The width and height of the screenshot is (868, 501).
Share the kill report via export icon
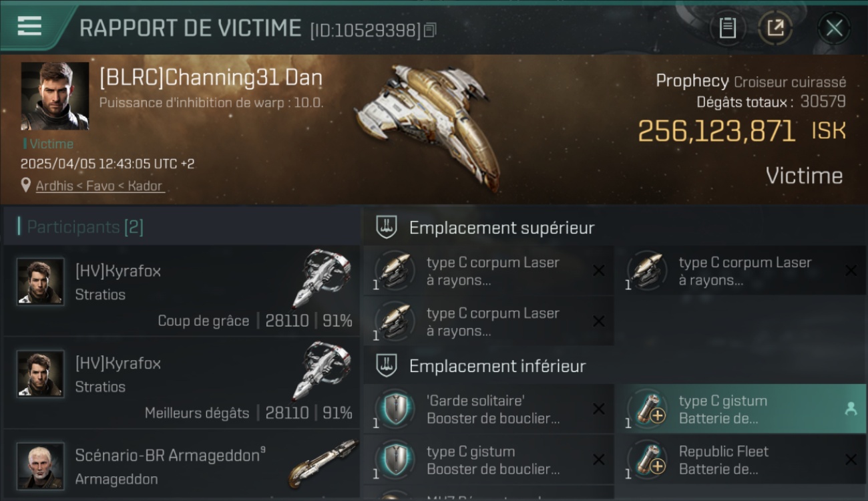(775, 28)
